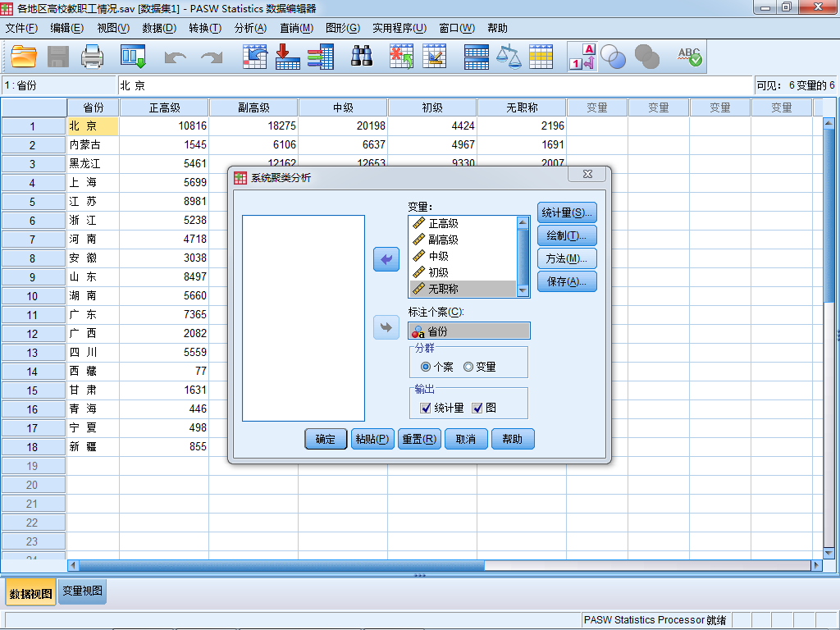
Task: Click the ABC spell check icon
Action: coord(689,57)
